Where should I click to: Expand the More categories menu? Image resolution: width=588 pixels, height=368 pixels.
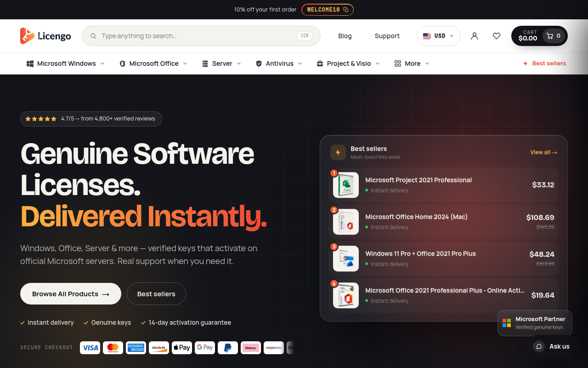412,63
